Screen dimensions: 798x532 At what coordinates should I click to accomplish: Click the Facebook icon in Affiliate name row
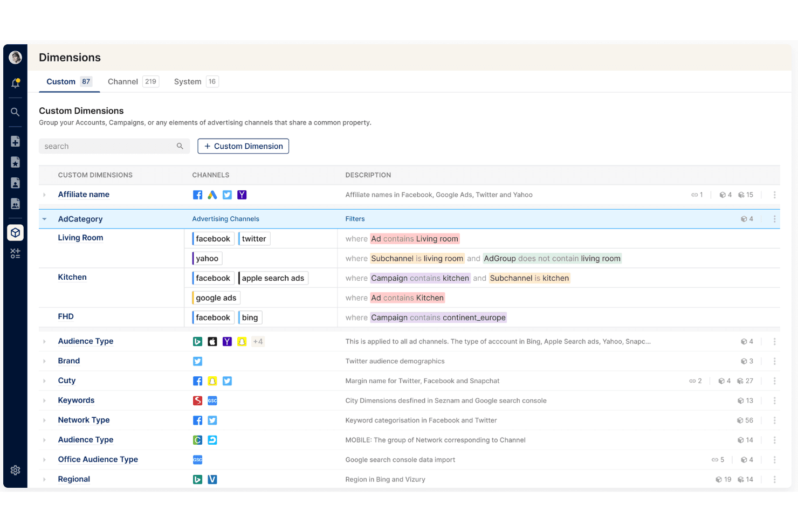click(198, 195)
